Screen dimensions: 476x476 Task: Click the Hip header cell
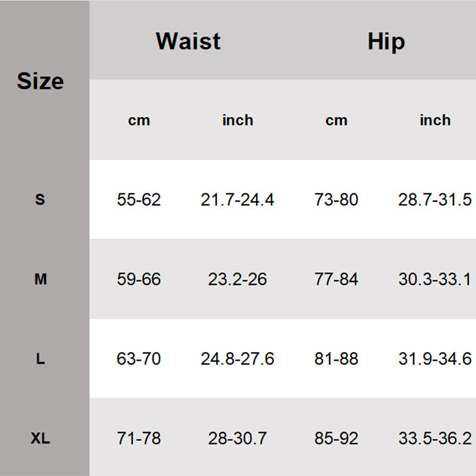coord(386,41)
